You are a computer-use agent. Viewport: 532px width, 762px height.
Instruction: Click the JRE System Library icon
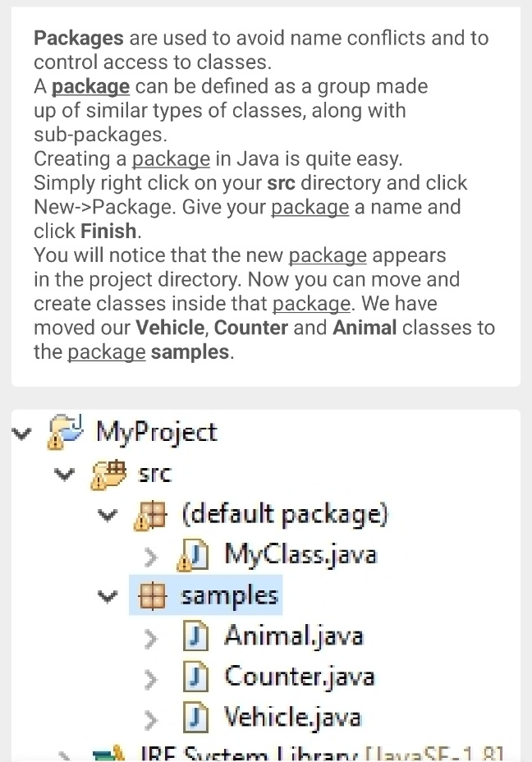pos(109,755)
